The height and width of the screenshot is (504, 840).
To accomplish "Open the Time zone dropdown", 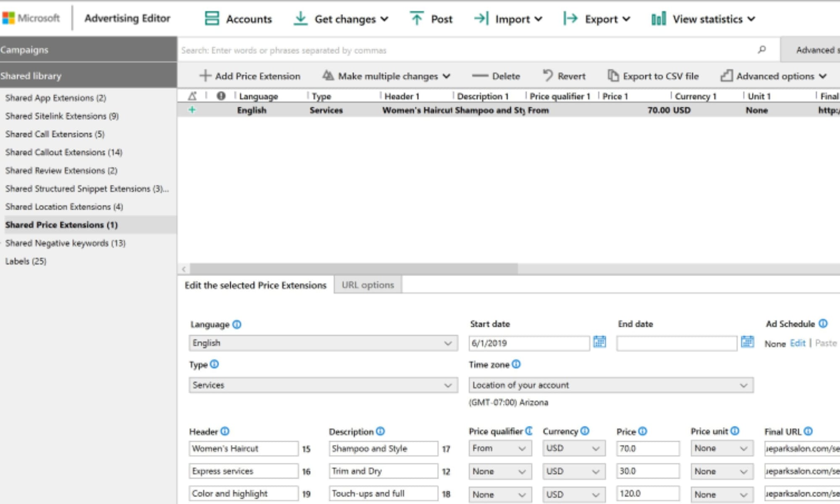I will point(611,385).
